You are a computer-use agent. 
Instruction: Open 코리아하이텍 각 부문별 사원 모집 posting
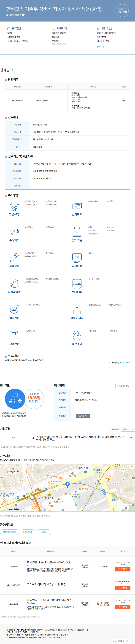pyautogui.click(x=47, y=584)
